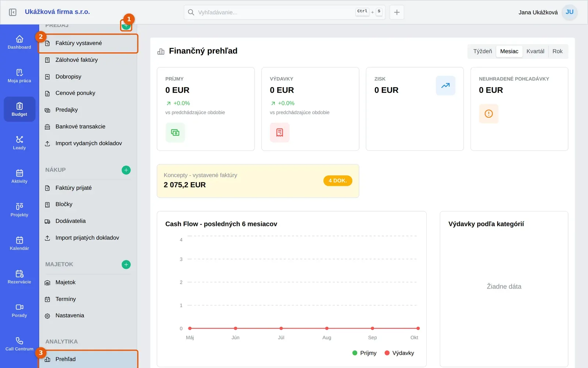588x368 pixels.
Task: Open the Dashboard section
Action: click(19, 42)
